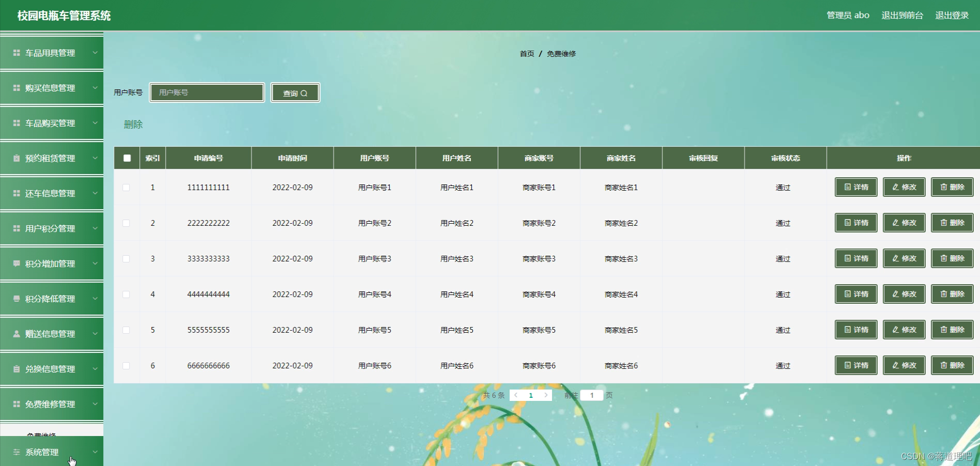Open the details icon for 申请编号 1111111111
This screenshot has width=980, height=466.
[x=847, y=187]
